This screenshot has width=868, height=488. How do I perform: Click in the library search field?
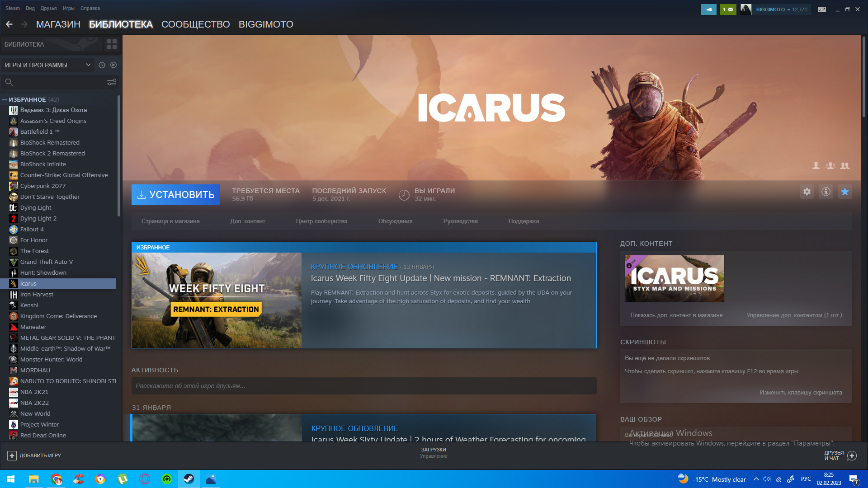pos(59,82)
